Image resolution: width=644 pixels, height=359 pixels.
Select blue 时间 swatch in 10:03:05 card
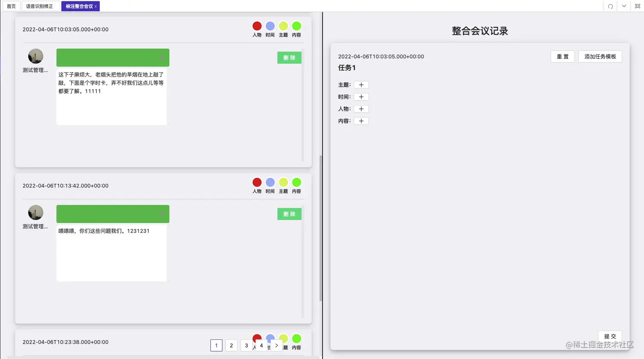[x=270, y=26]
